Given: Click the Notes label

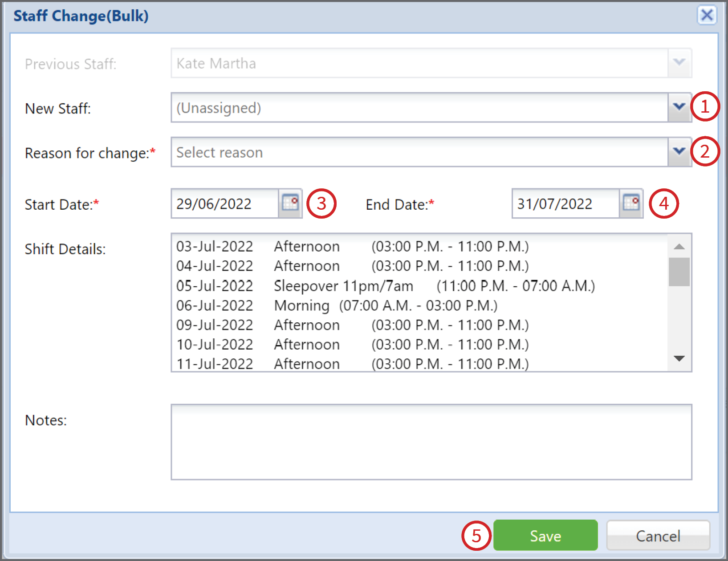Looking at the screenshot, I should pos(46,420).
